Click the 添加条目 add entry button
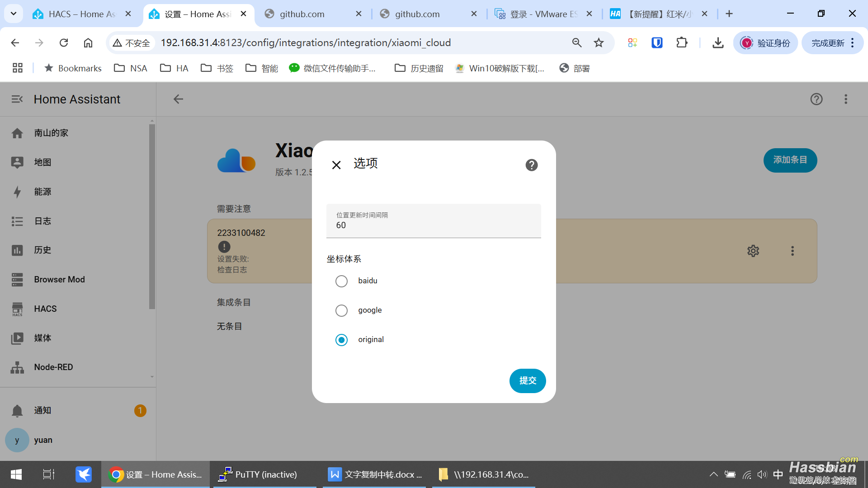The width and height of the screenshot is (868, 488). (x=790, y=160)
